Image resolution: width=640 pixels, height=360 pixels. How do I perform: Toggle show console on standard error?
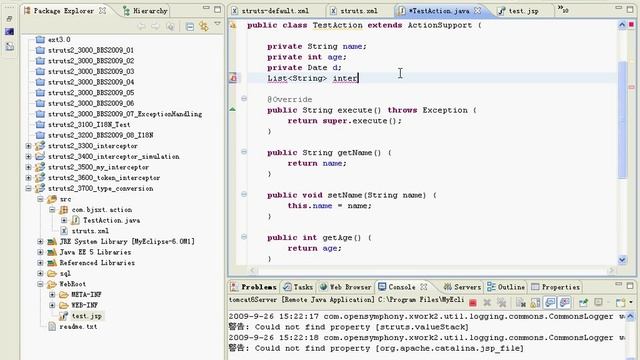tap(564, 302)
